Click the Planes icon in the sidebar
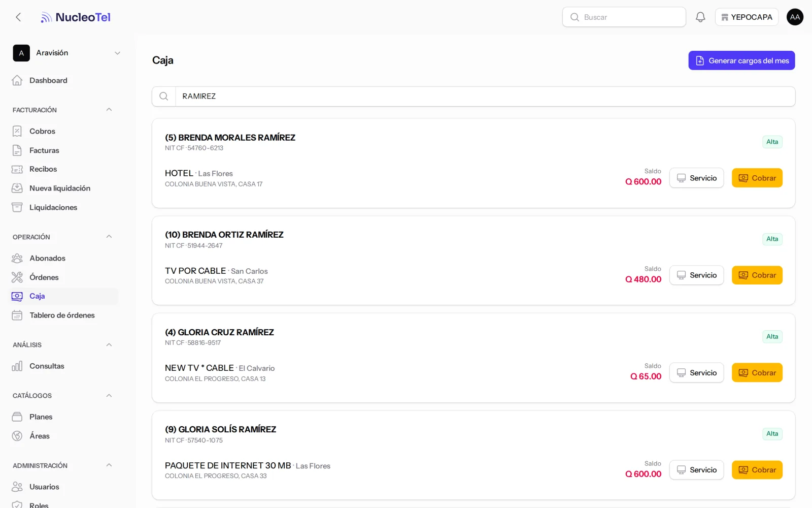This screenshot has width=812, height=508. click(x=17, y=417)
